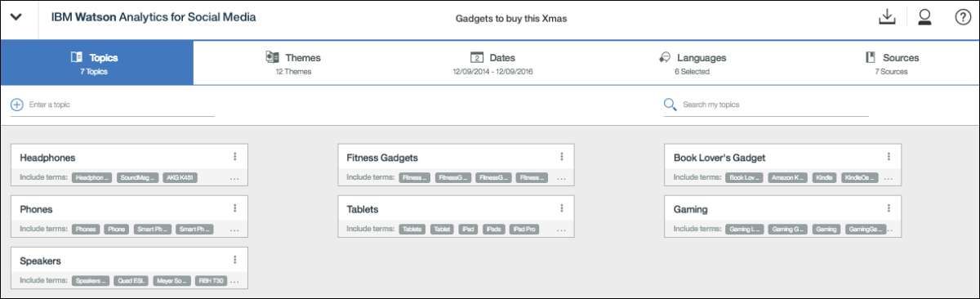Viewport: 980px width, 299px height.
Task: Click the plus icon to add a topic
Action: pyautogui.click(x=16, y=105)
